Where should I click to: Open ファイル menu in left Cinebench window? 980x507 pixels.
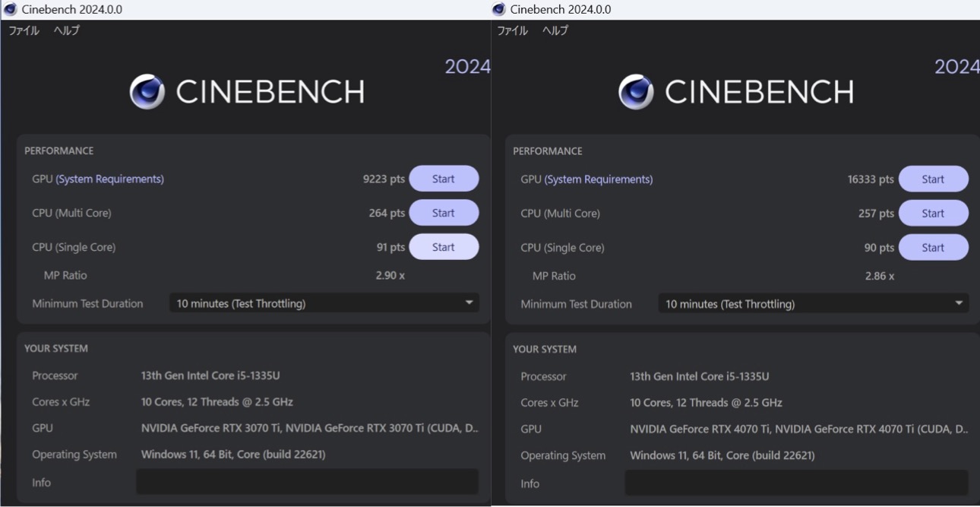coord(24,30)
